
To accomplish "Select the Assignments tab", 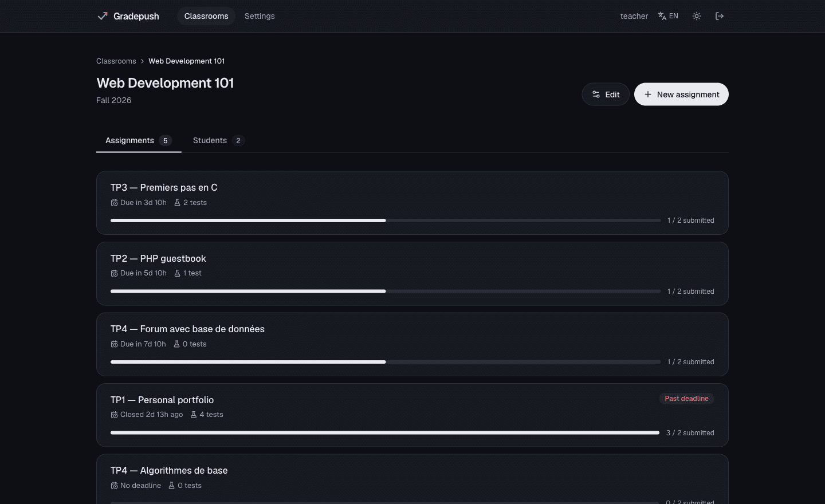I will click(139, 140).
